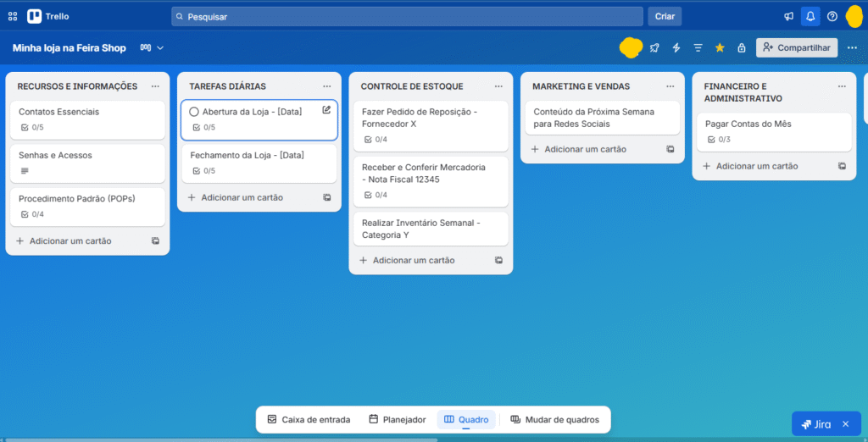The image size is (868, 442).
Task: Click checklist badge on Fazer Pedido card
Action: 376,140
